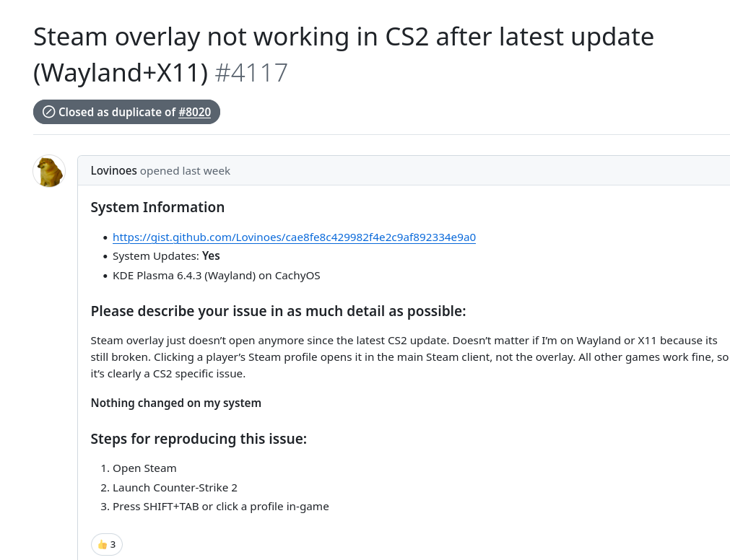Viewport: 730px width, 560px height.
Task: Click the reaction count number 3
Action: click(x=113, y=544)
